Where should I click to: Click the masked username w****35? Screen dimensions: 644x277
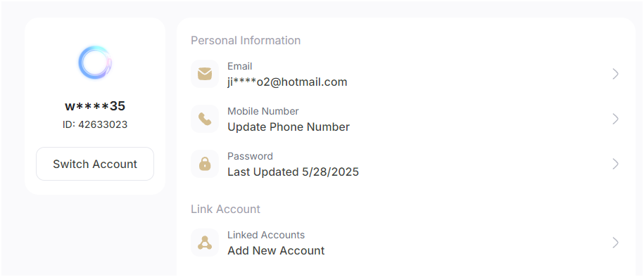tap(95, 106)
